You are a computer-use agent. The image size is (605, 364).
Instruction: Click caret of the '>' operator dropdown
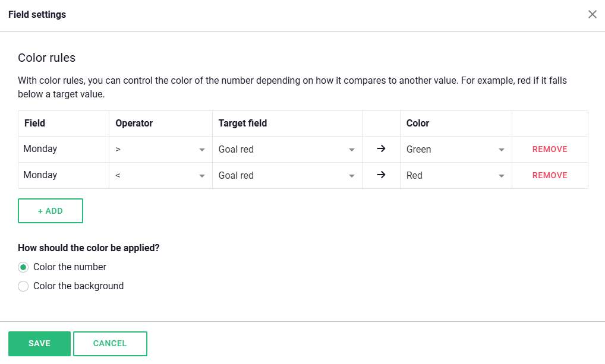pyautogui.click(x=202, y=150)
